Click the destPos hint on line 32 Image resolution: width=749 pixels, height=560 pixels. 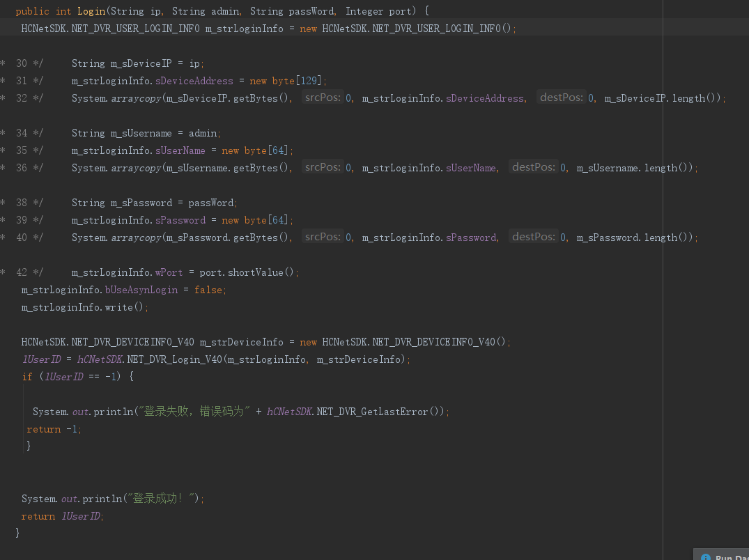click(562, 98)
